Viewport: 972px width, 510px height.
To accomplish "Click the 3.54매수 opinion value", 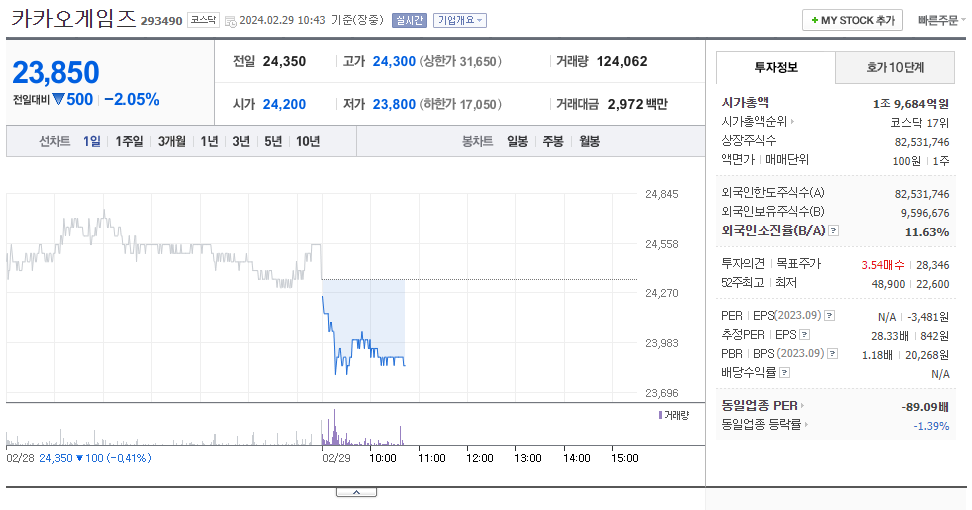I will 883,265.
